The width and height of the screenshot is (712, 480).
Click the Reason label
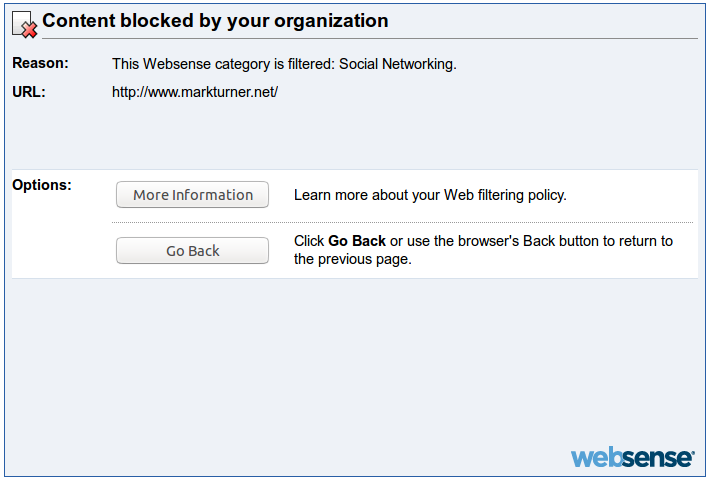40,63
